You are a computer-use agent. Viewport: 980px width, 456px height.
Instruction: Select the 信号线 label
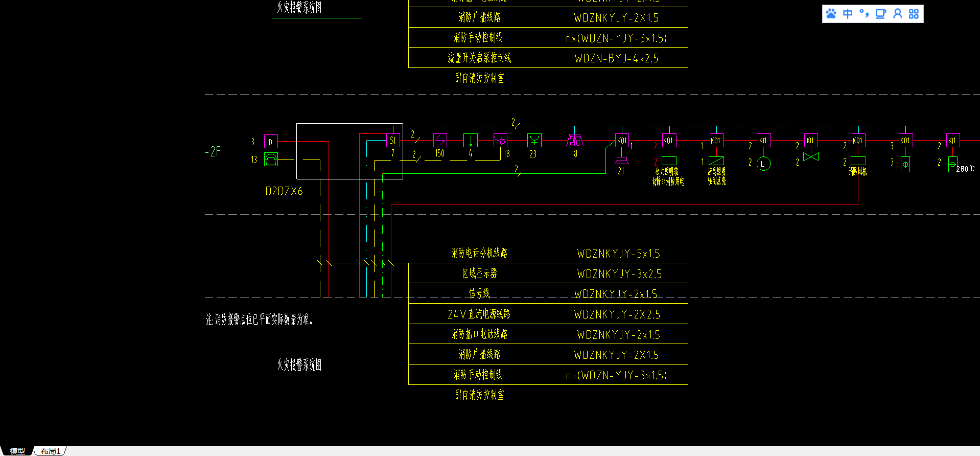coord(479,293)
